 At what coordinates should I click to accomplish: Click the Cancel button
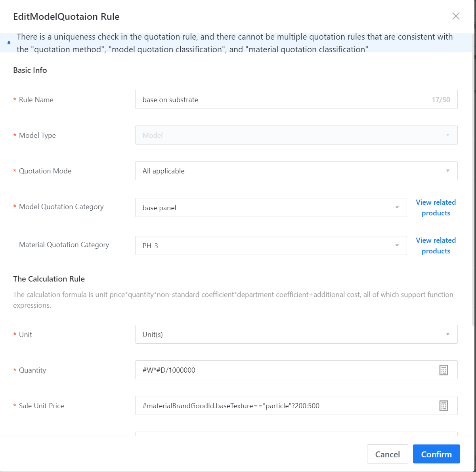click(x=387, y=454)
